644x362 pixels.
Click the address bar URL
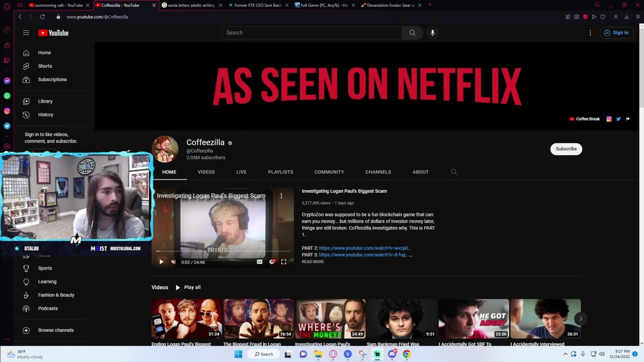[97, 17]
